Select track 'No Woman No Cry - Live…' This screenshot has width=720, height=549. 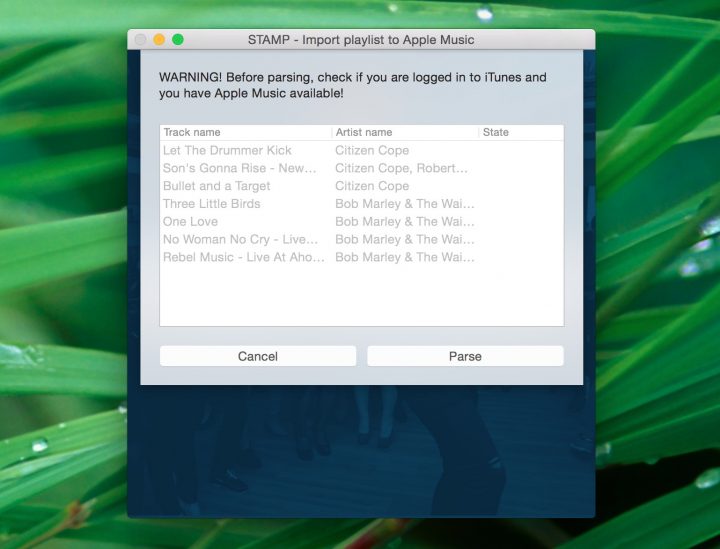pos(240,240)
